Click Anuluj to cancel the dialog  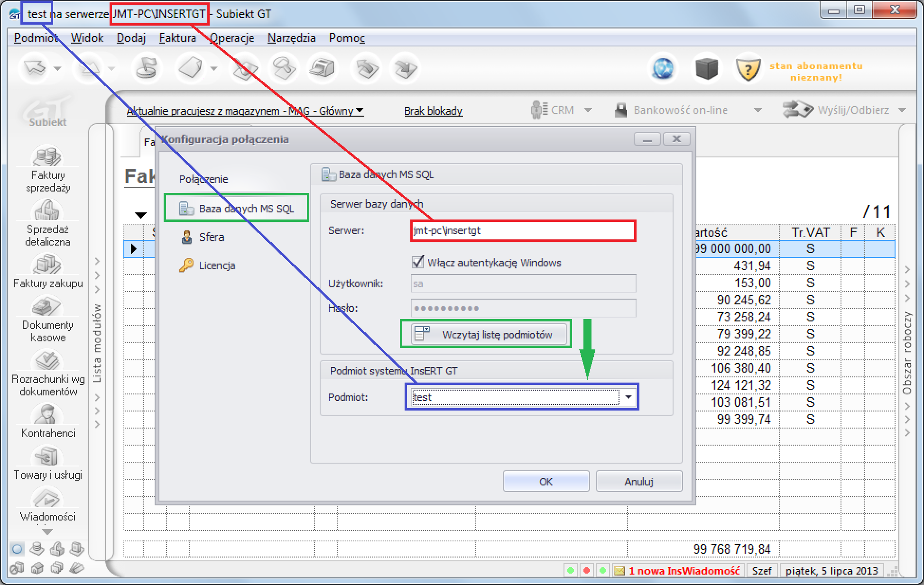[639, 482]
